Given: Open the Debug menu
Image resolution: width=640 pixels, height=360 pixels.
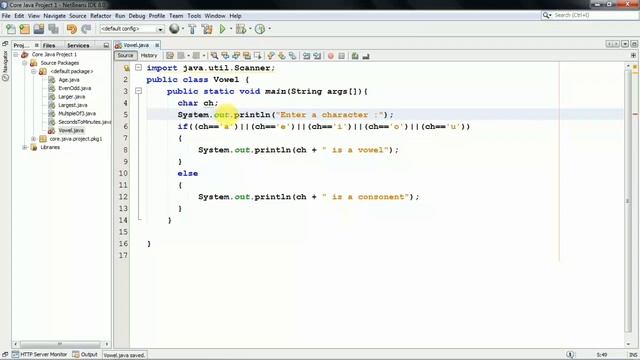Looking at the screenshot, I should tap(137, 16).
